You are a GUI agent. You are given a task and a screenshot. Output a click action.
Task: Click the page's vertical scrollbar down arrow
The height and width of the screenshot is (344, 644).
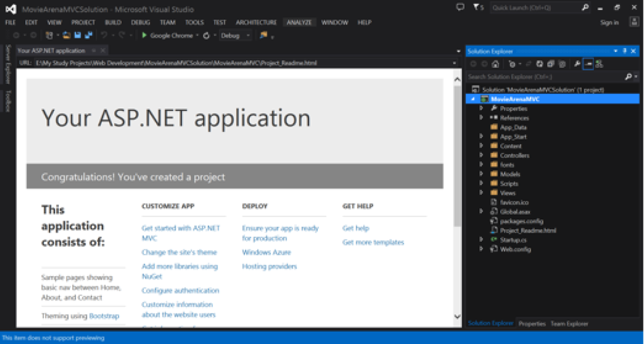click(x=457, y=317)
